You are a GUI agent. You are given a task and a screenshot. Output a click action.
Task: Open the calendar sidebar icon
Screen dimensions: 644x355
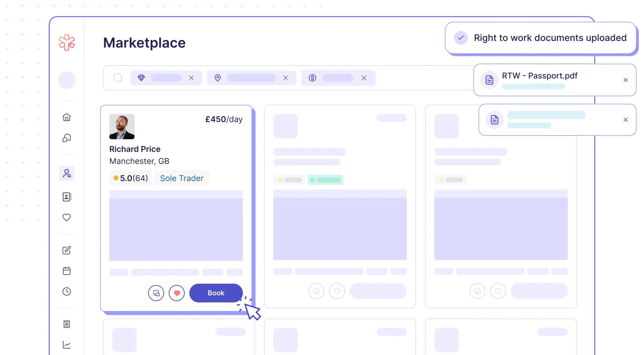click(x=67, y=271)
